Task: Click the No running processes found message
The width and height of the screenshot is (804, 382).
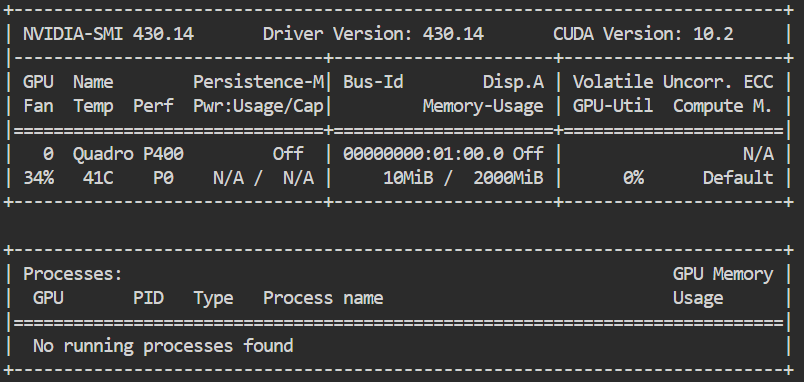Action: click(163, 346)
